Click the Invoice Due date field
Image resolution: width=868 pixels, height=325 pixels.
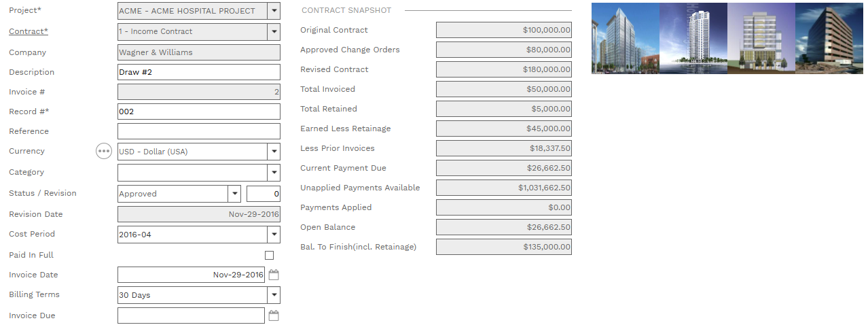point(191,315)
